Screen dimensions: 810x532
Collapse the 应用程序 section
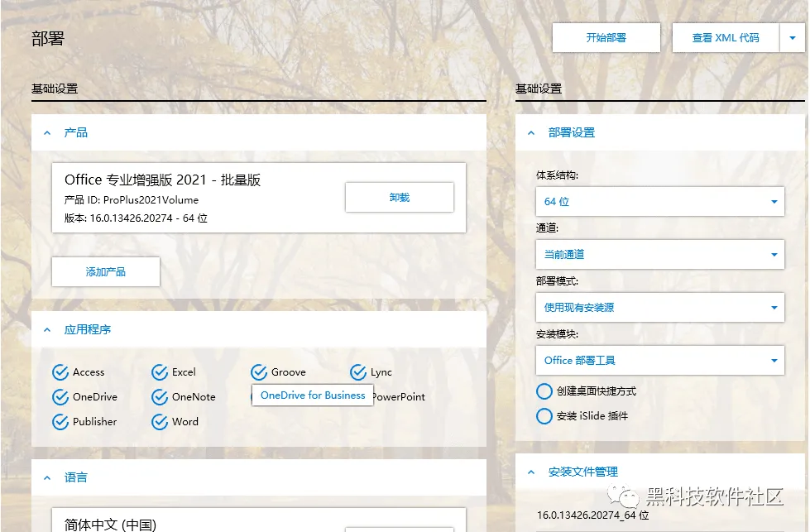coord(47,329)
